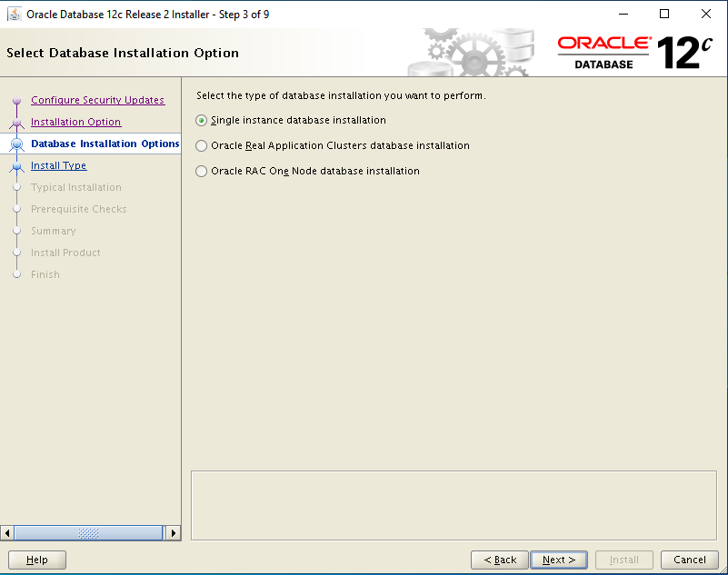Image resolution: width=728 pixels, height=575 pixels.
Task: Open the Configure Security Updates step
Action: pyautogui.click(x=97, y=100)
